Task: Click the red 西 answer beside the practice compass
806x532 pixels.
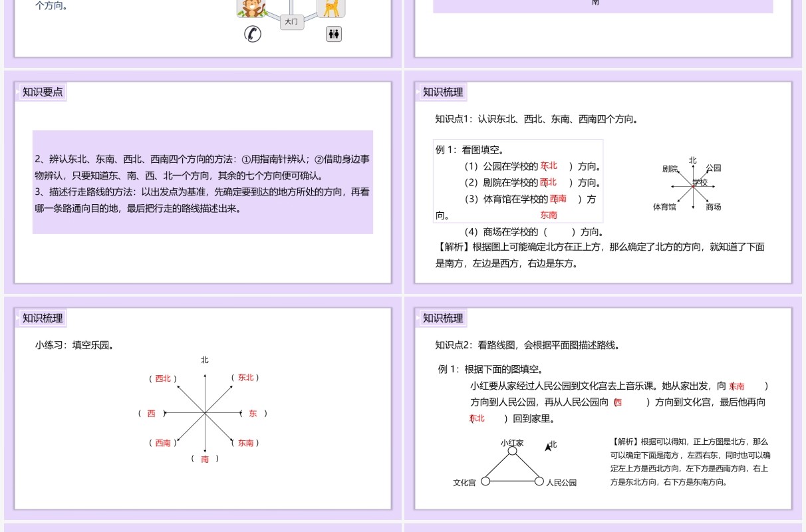Action: pos(152,413)
